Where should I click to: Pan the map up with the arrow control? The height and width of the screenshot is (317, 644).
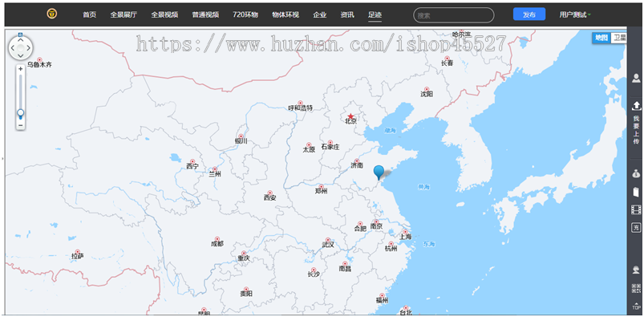pos(21,40)
